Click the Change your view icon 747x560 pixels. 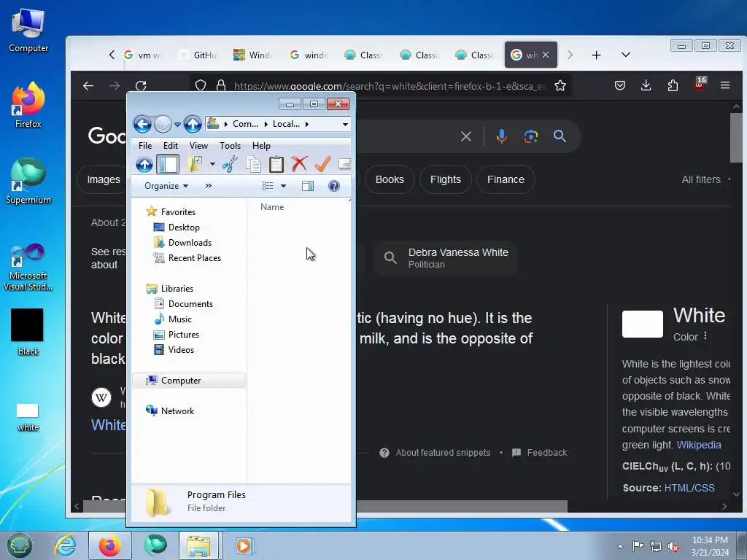point(268,186)
